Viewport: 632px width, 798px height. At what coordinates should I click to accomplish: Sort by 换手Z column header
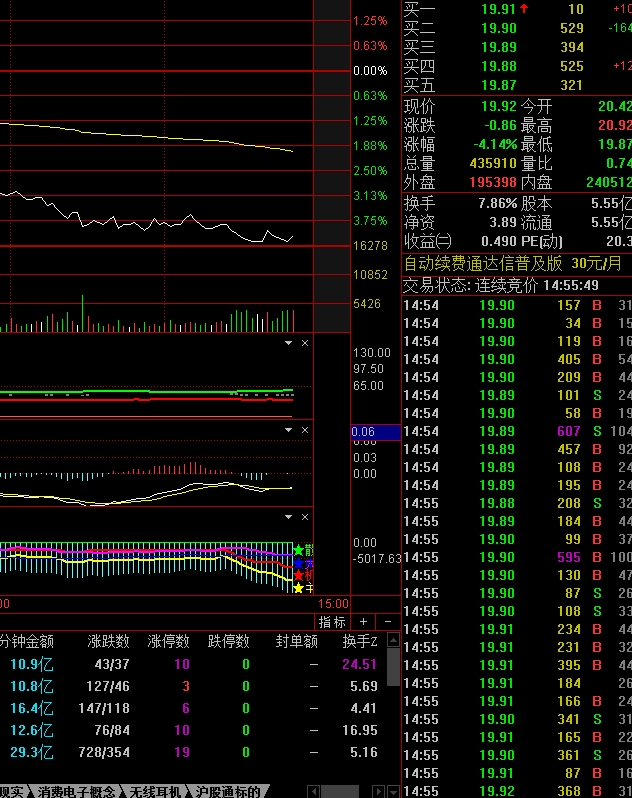(x=360, y=642)
